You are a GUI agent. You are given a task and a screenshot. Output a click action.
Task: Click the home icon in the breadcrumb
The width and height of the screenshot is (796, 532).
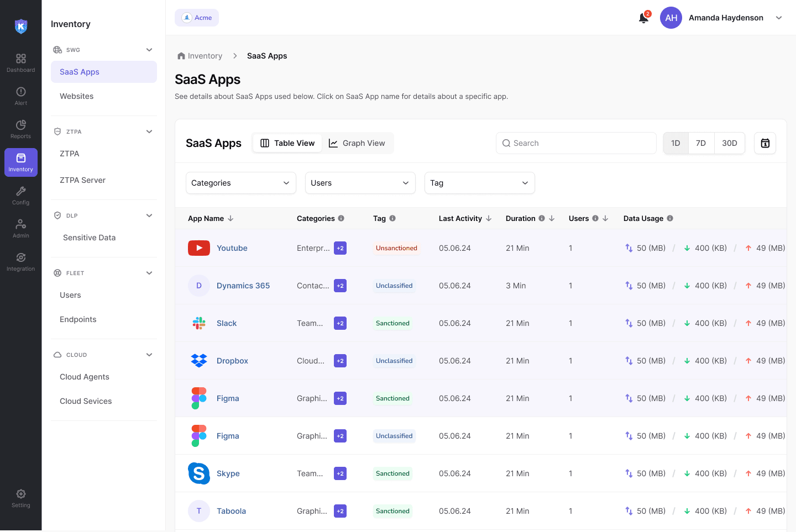[181, 56]
